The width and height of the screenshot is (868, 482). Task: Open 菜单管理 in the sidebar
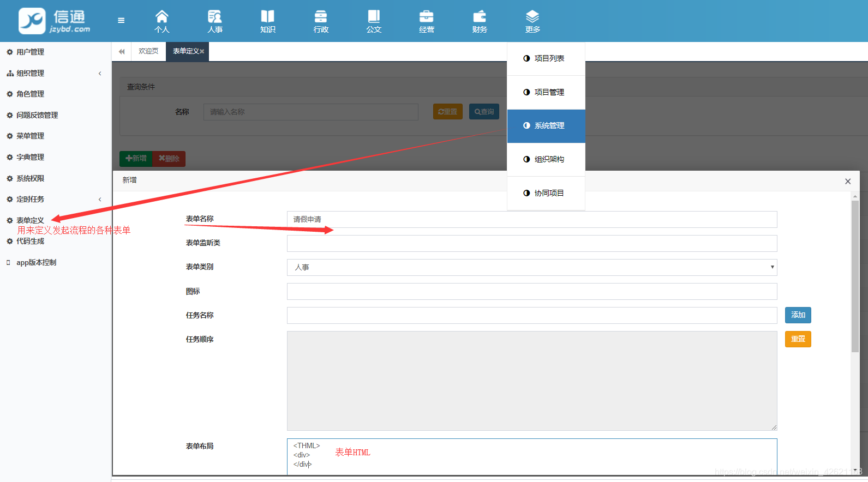pyautogui.click(x=30, y=136)
